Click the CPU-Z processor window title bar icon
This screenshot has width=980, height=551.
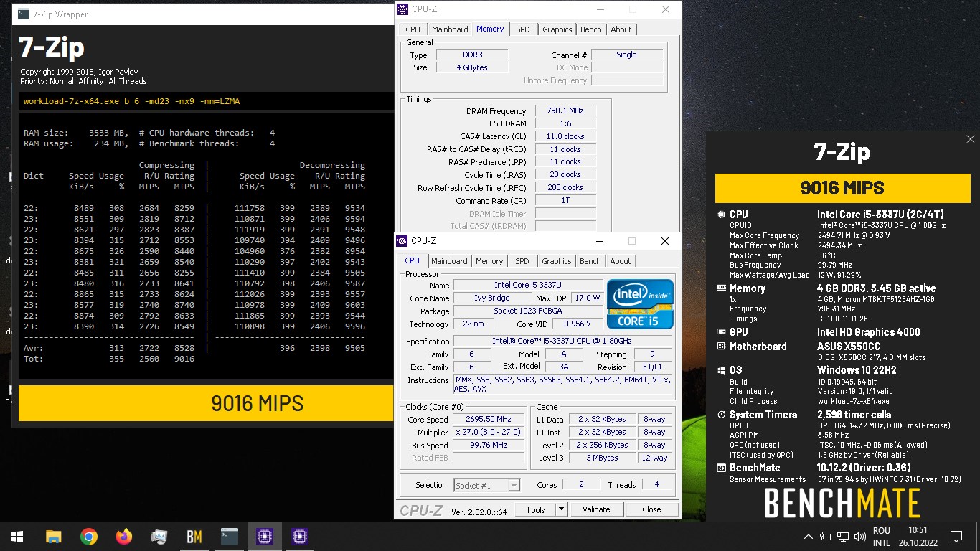click(x=402, y=241)
